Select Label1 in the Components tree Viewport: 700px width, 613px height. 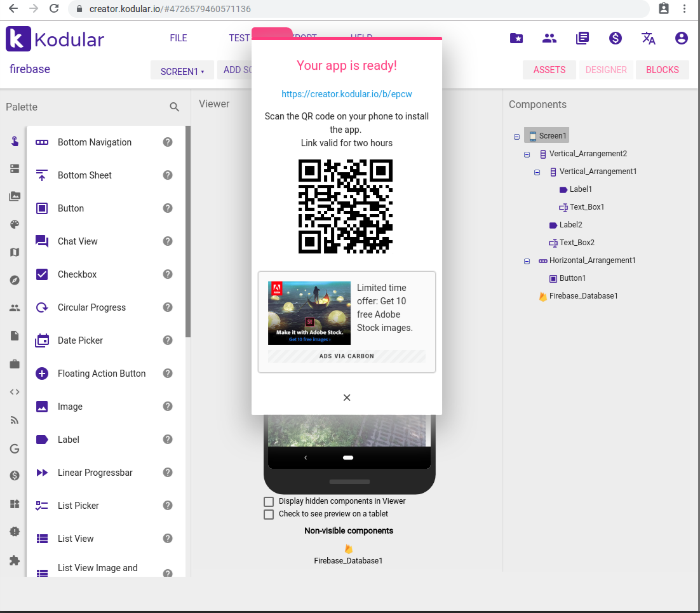581,189
